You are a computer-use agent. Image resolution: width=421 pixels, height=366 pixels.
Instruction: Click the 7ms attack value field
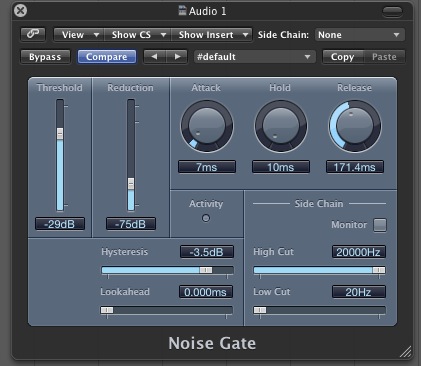(207, 167)
